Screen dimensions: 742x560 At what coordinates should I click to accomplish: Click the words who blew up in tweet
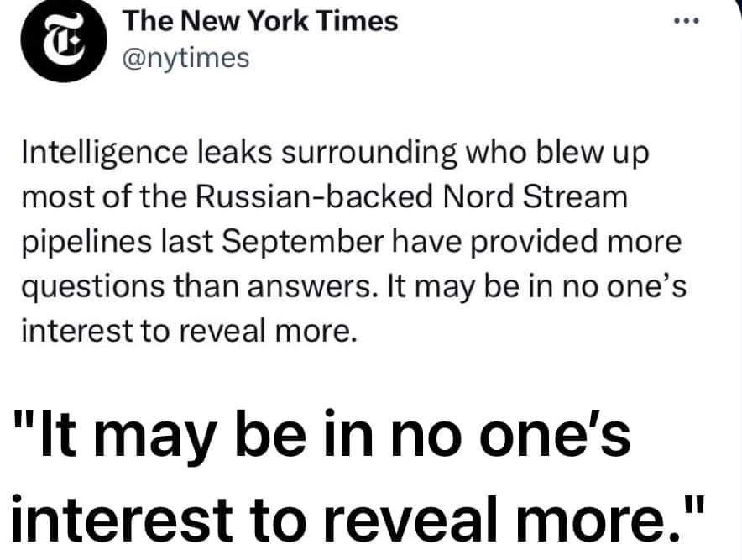(558, 154)
